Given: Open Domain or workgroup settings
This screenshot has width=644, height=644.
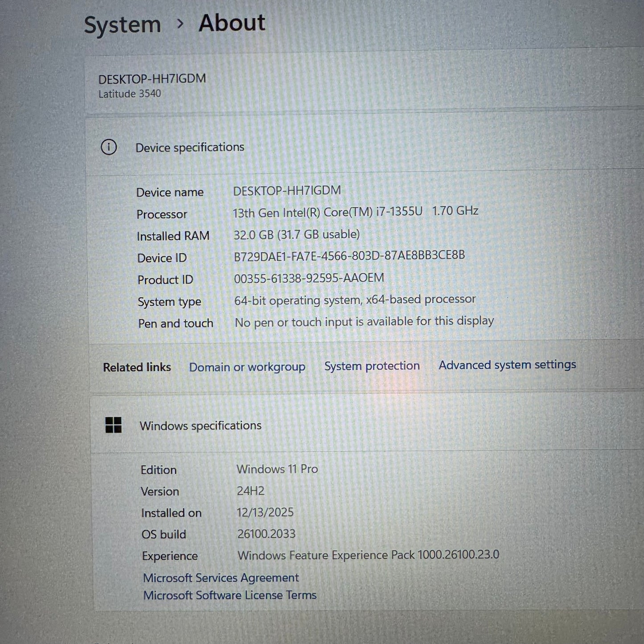Looking at the screenshot, I should (x=247, y=367).
